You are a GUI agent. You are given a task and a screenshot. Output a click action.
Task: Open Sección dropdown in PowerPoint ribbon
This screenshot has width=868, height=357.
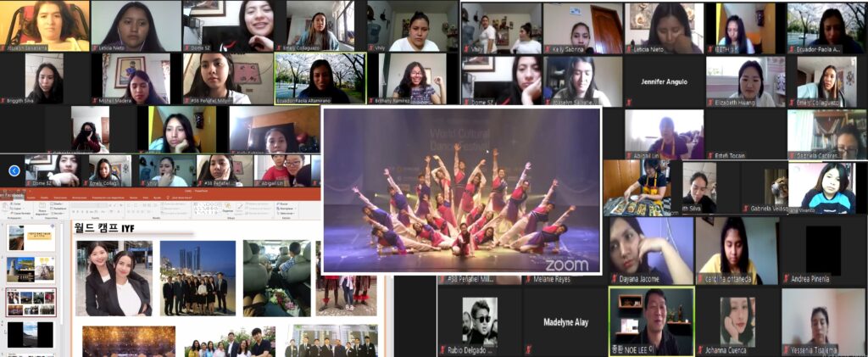[57, 213]
